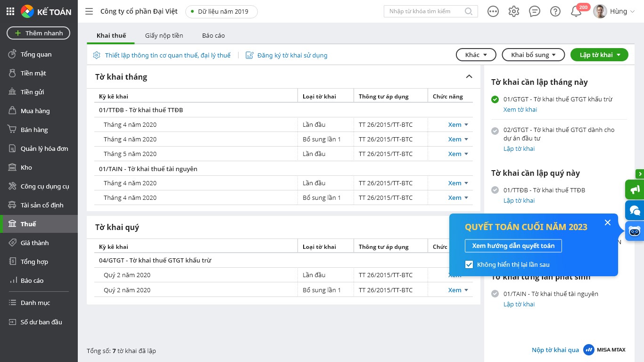Click Xem tờ khai under 01/GTGT
This screenshot has height=362, width=644.
520,109
